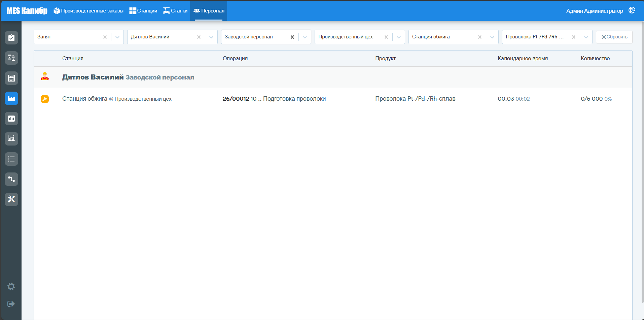This screenshot has width=644, height=320.
Task: Click product Проволока Pt-/Pd-/Rh-сплав cell
Action: [415, 99]
